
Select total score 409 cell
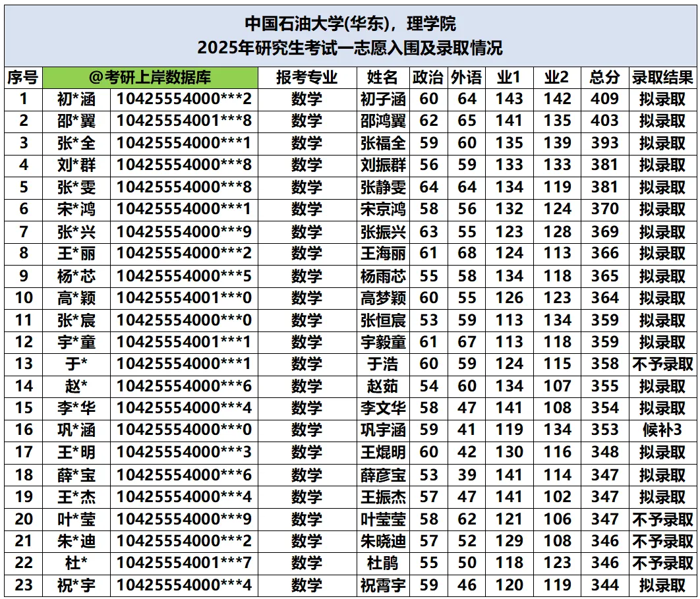point(604,99)
